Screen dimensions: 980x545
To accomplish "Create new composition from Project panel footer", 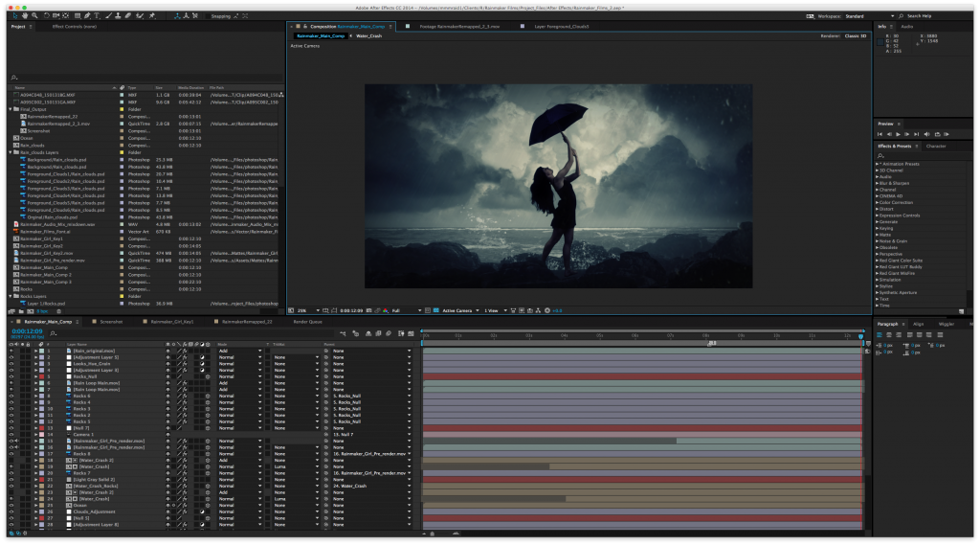I will 30,311.
